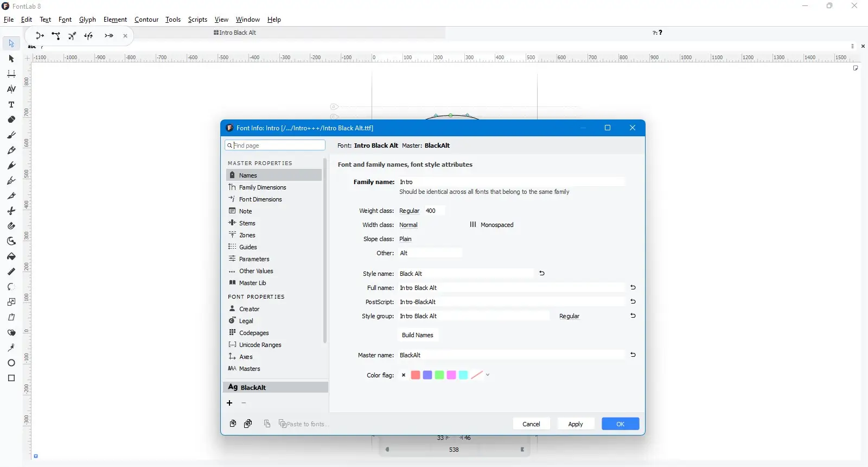Choose the red color flag
This screenshot has height=467, width=868.
416,375
